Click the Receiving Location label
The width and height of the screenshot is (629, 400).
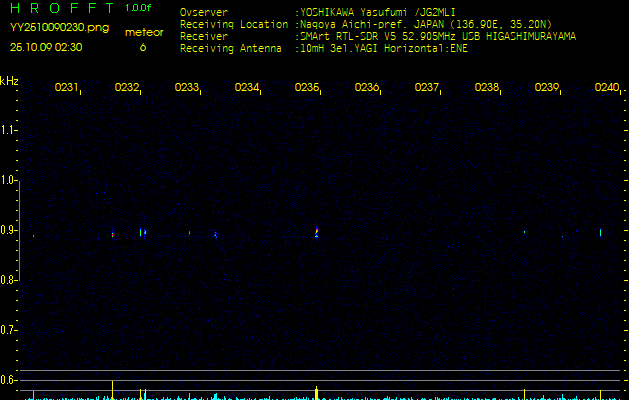tap(234, 24)
